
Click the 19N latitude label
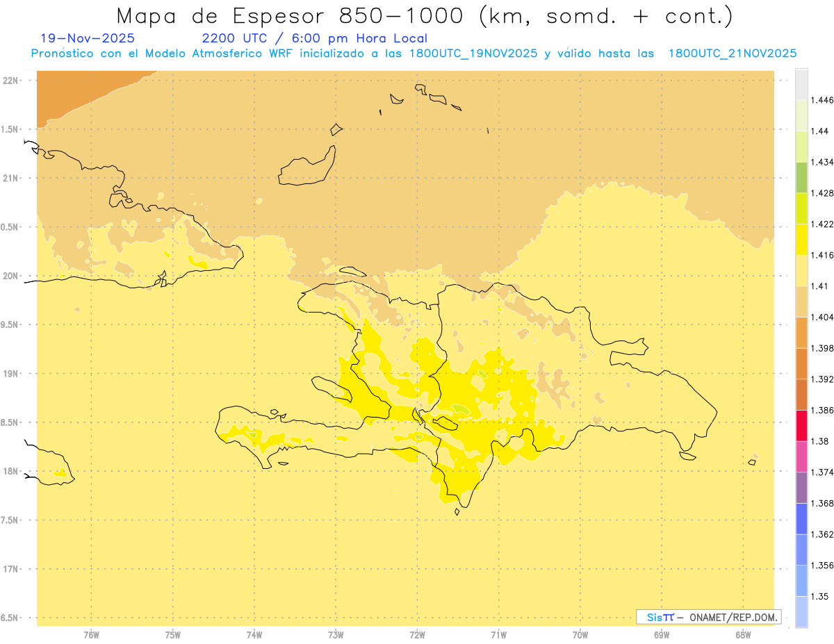tap(10, 374)
